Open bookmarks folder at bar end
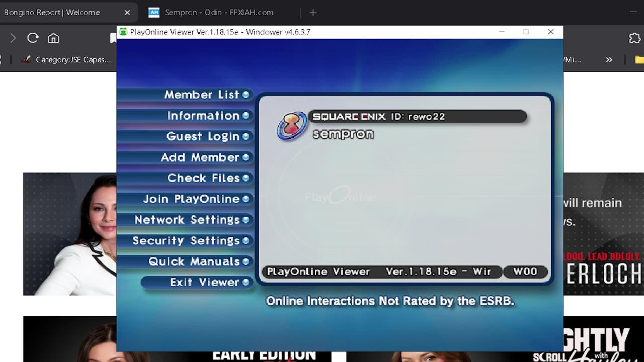 click(x=639, y=60)
